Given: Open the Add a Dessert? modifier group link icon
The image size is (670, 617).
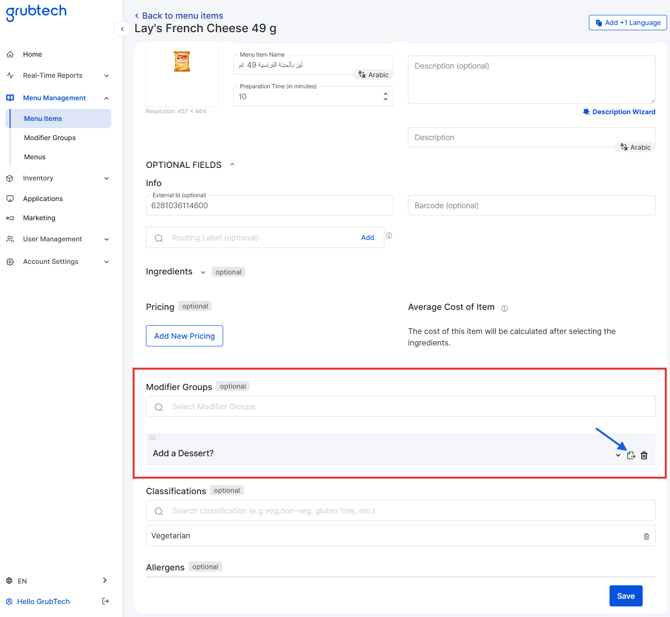Looking at the screenshot, I should [x=631, y=455].
